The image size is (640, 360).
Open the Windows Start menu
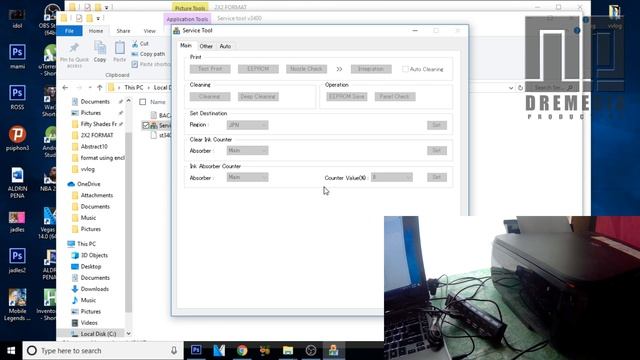[11, 351]
